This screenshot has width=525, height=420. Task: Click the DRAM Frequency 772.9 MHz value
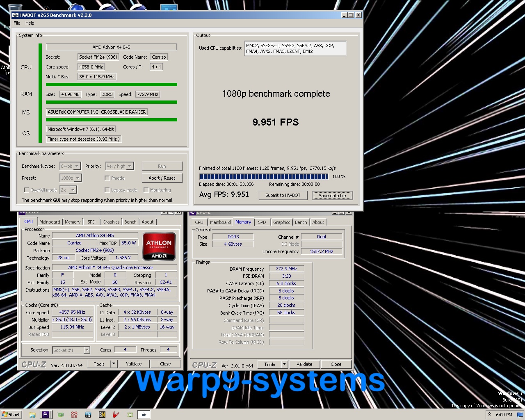coord(286,269)
